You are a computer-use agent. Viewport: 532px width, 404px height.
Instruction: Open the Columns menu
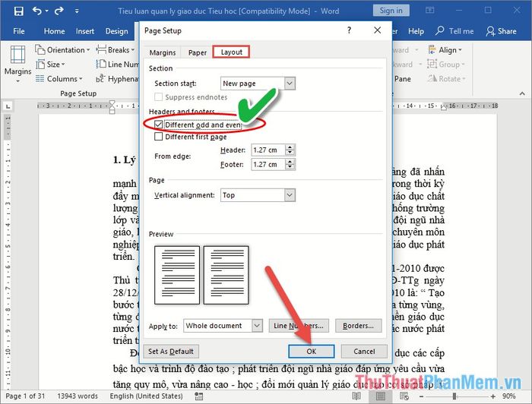[59, 79]
